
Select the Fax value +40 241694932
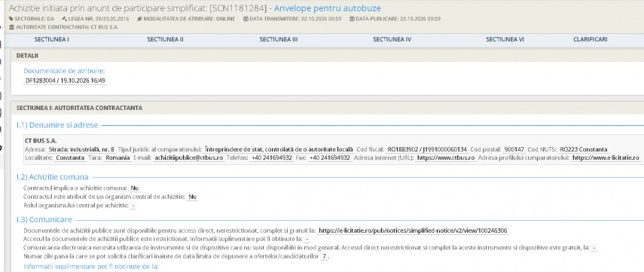pos(330,157)
